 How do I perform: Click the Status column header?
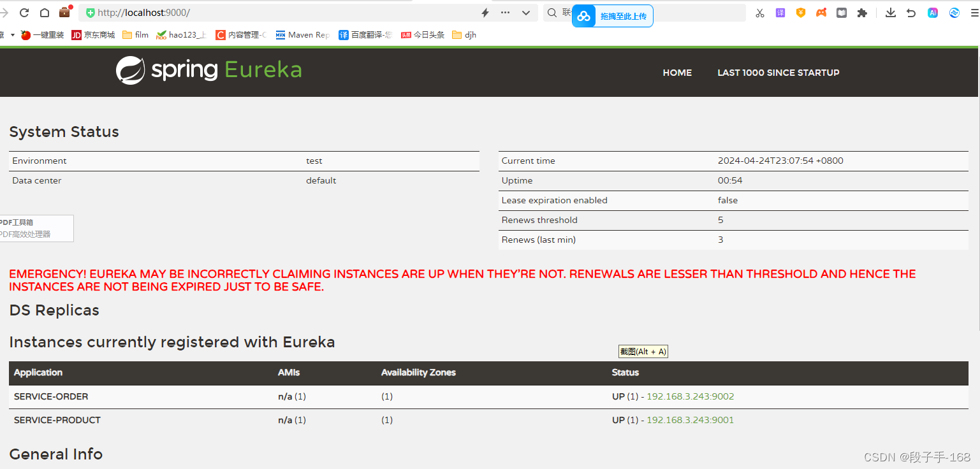point(625,372)
